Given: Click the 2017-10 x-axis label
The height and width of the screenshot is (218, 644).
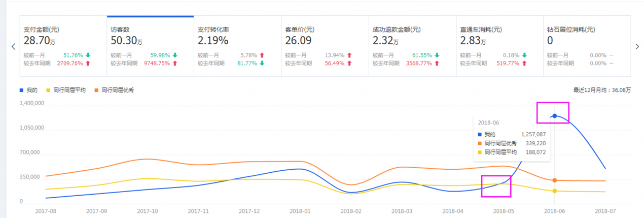Looking at the screenshot, I should point(147,210).
